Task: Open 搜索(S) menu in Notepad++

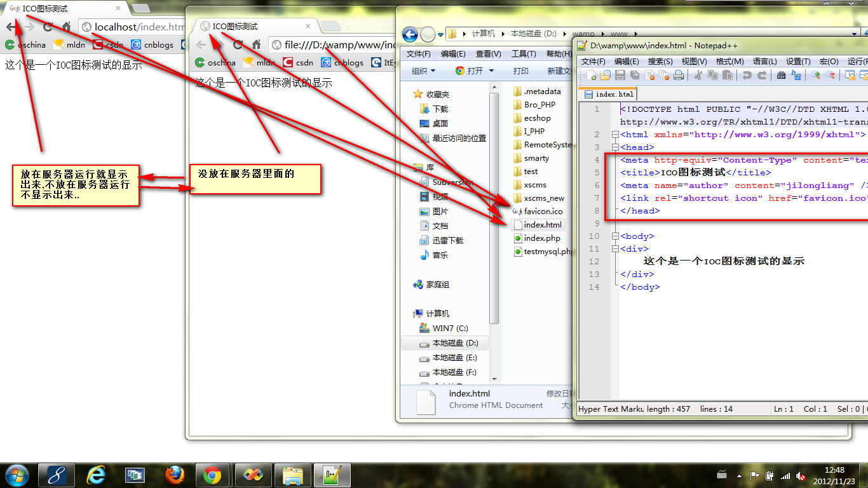Action: (660, 61)
